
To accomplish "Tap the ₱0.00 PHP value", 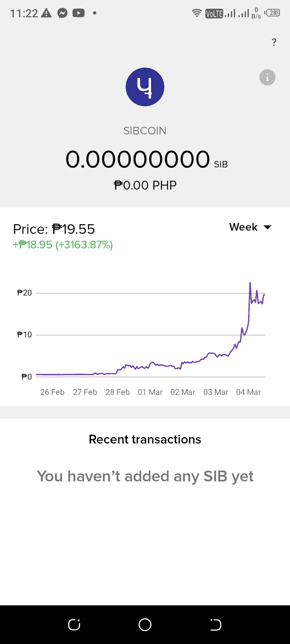I will pyautogui.click(x=145, y=185).
